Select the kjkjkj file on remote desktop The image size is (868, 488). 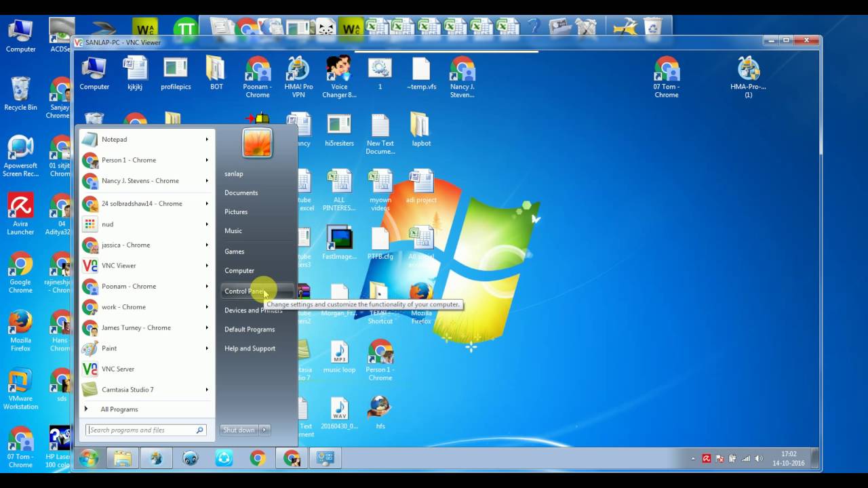pyautogui.click(x=135, y=75)
